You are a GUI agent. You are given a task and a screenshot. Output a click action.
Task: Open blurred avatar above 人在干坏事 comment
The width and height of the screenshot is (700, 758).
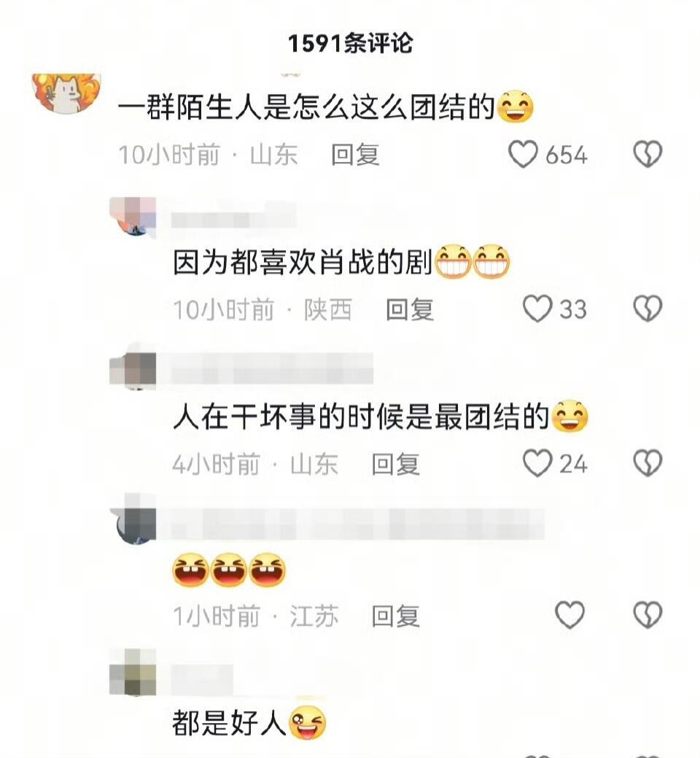[x=133, y=371]
